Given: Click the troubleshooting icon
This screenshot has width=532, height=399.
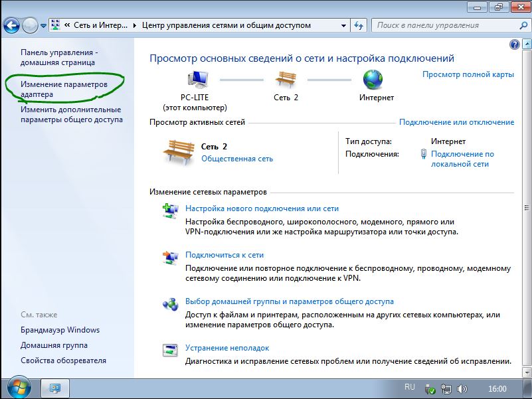Looking at the screenshot, I should (170, 351).
